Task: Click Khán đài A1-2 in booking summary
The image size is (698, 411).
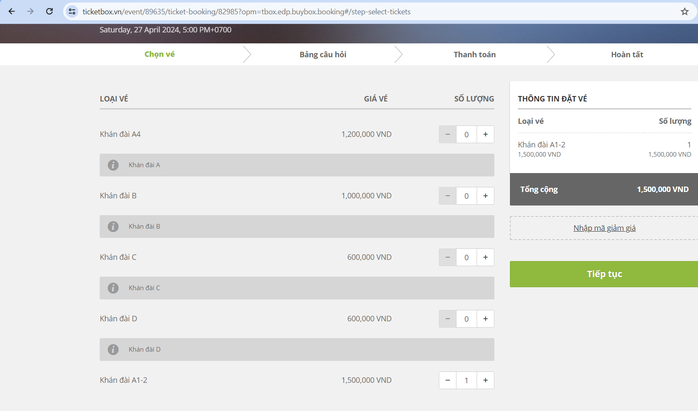Action: (541, 145)
